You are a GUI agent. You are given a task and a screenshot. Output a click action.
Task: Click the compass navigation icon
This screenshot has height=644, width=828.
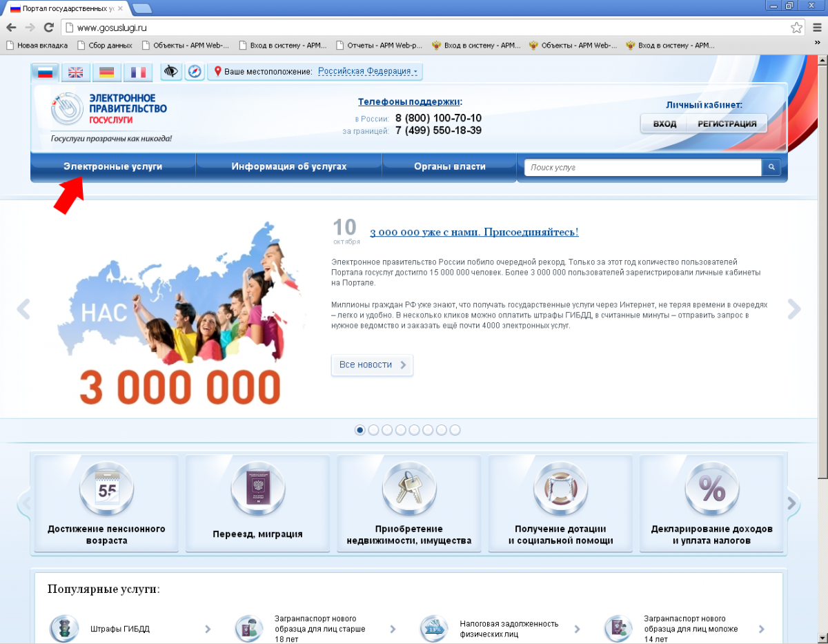click(195, 72)
